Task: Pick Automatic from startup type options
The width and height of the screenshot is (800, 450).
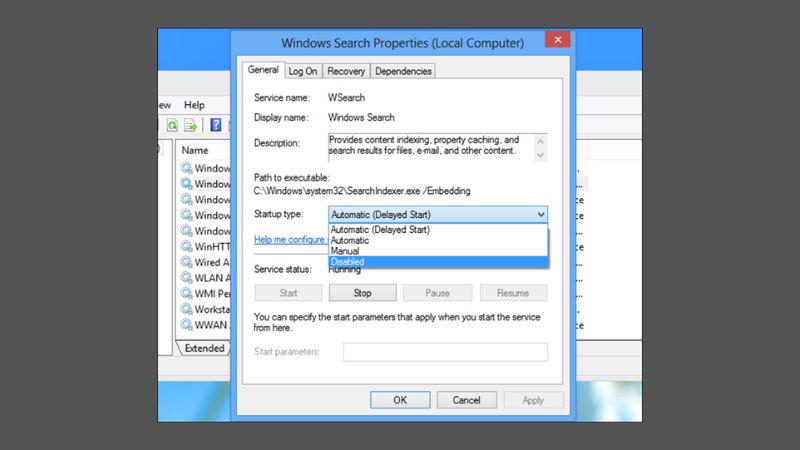Action: click(350, 240)
